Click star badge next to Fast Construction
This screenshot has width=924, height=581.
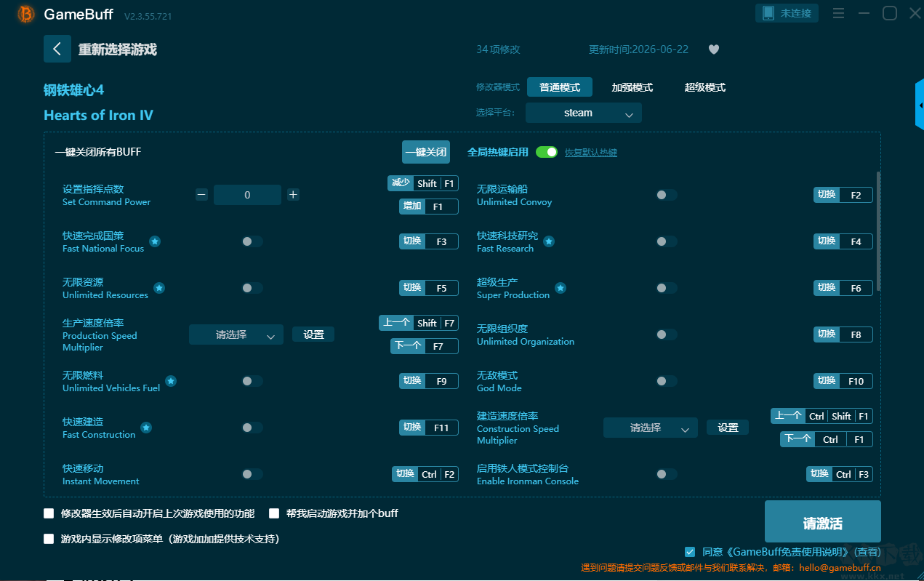pyautogui.click(x=146, y=428)
